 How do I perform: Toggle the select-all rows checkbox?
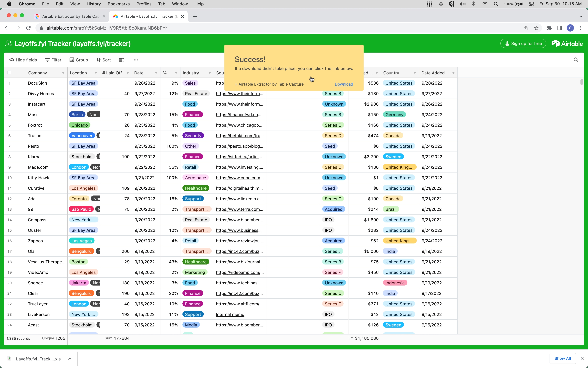click(x=10, y=72)
